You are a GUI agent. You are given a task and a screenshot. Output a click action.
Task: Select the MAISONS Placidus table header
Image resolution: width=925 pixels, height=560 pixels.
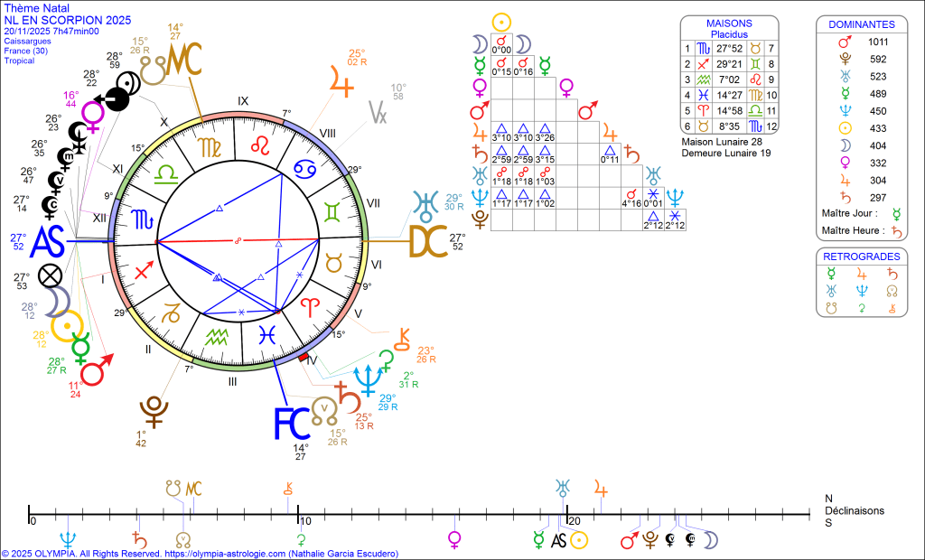coord(728,28)
